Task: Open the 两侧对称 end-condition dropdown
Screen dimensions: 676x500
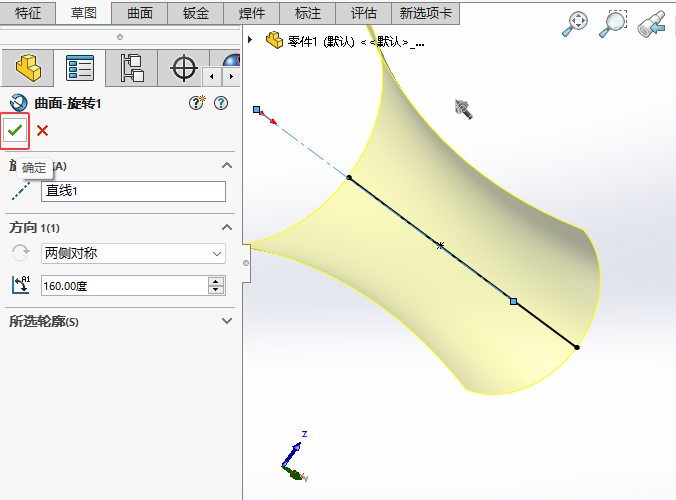Action: (133, 253)
